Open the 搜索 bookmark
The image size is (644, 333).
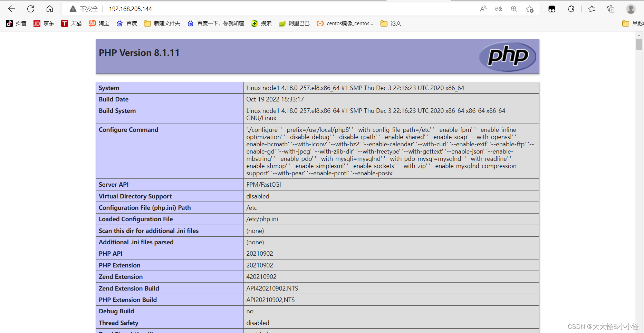click(x=261, y=23)
